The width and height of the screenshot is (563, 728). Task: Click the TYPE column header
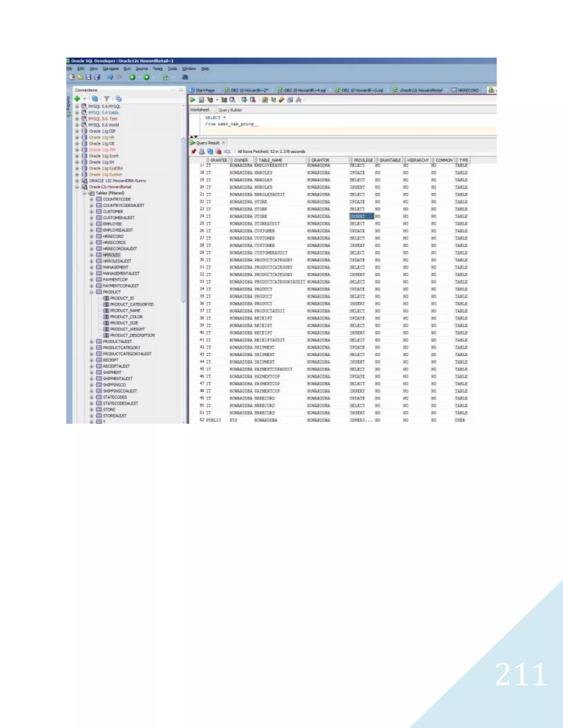coord(462,160)
